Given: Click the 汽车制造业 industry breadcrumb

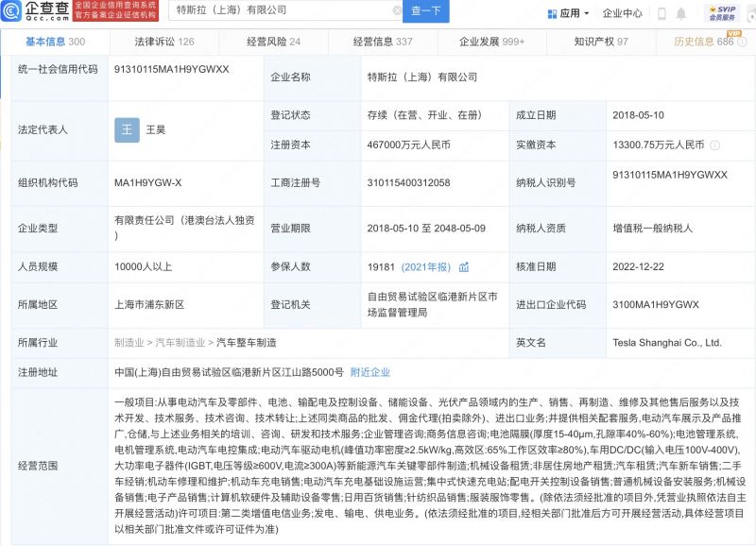Looking at the screenshot, I should (180, 343).
